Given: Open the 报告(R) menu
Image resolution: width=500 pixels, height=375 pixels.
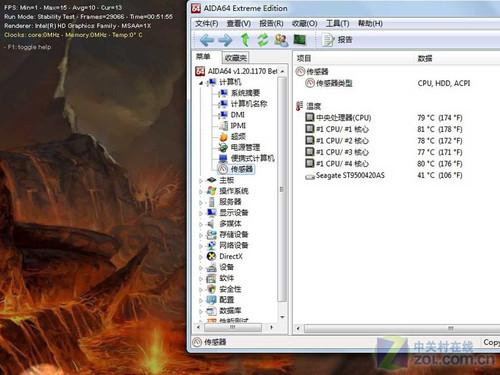Looking at the screenshot, I should [x=271, y=23].
